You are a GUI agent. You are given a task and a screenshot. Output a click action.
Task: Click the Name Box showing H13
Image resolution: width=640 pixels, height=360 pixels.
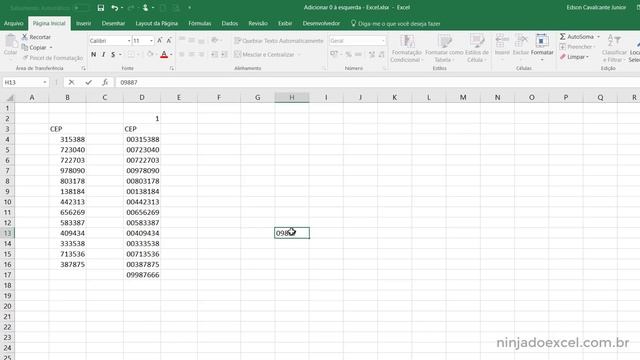click(22, 82)
